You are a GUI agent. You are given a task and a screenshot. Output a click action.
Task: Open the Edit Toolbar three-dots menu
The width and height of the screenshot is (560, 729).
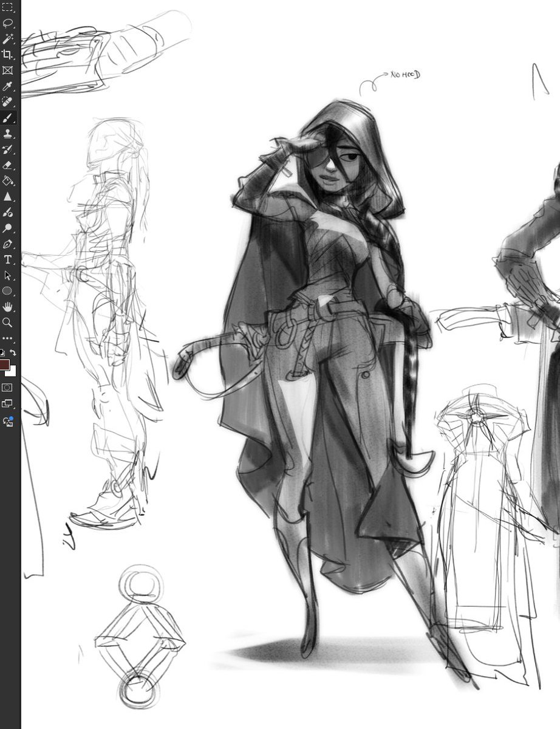[8, 338]
